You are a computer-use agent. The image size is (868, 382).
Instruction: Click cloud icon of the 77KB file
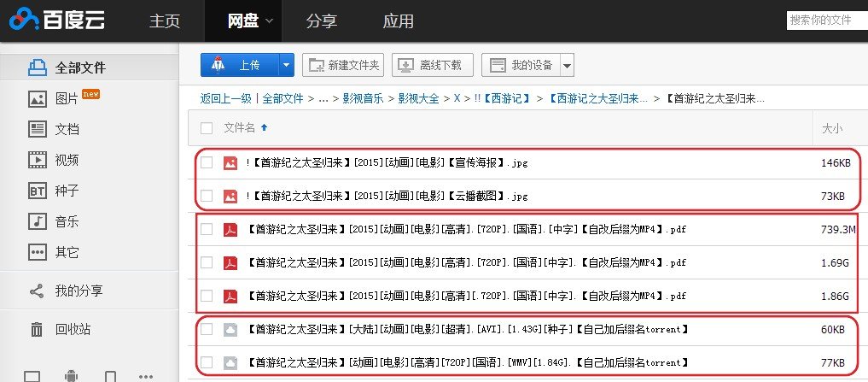[x=230, y=363]
